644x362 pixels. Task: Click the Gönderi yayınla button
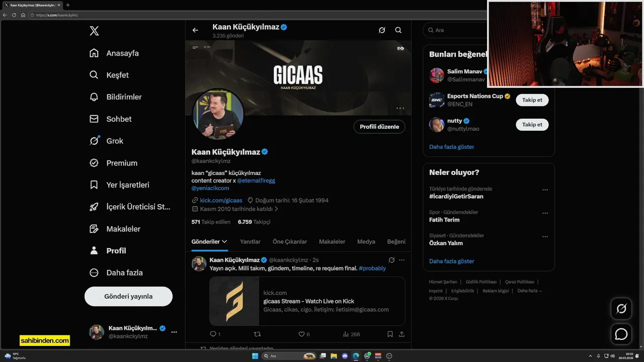[128, 296]
